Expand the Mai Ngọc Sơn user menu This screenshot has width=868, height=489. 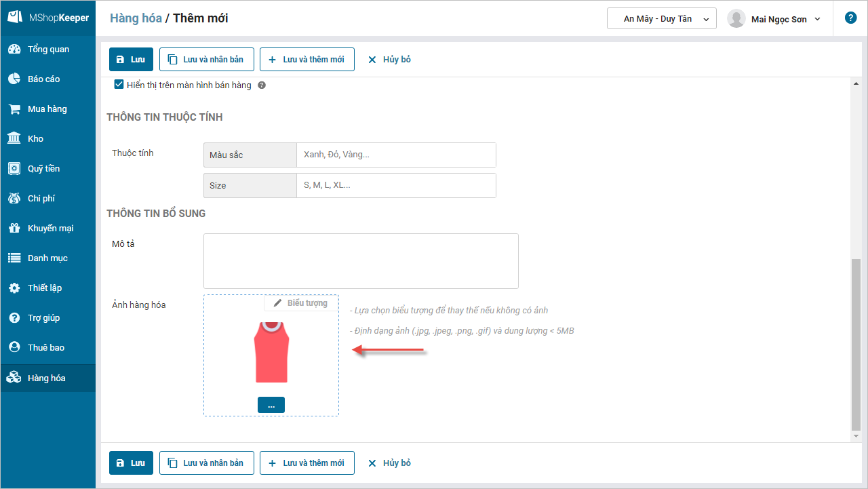coord(774,19)
